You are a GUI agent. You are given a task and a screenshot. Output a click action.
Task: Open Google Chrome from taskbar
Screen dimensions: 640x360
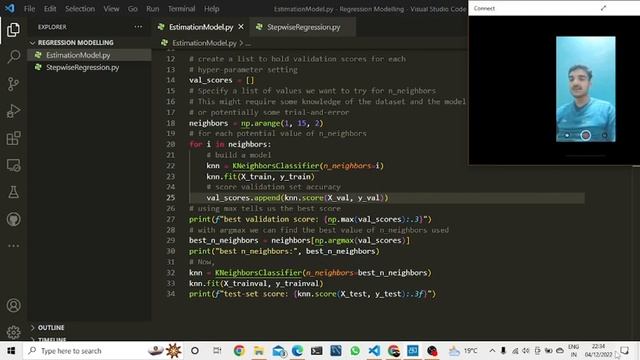(x=239, y=351)
